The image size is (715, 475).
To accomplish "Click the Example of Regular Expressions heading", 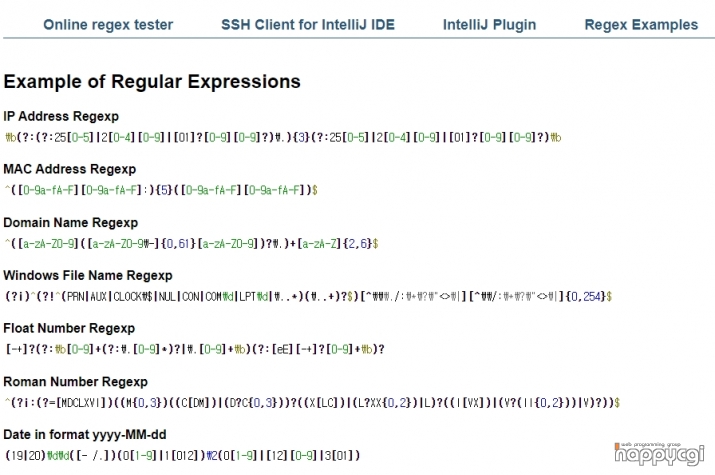I will click(x=152, y=82).
